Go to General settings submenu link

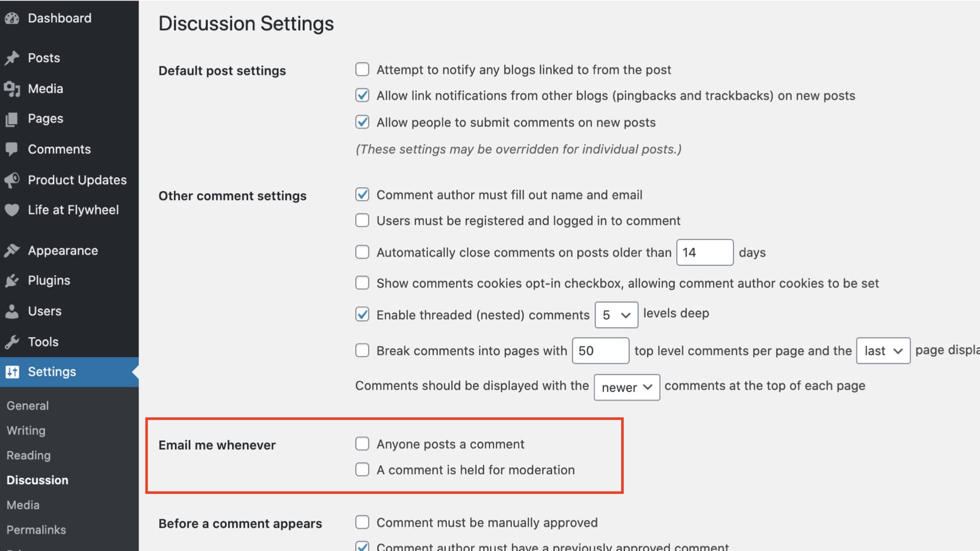(x=28, y=406)
